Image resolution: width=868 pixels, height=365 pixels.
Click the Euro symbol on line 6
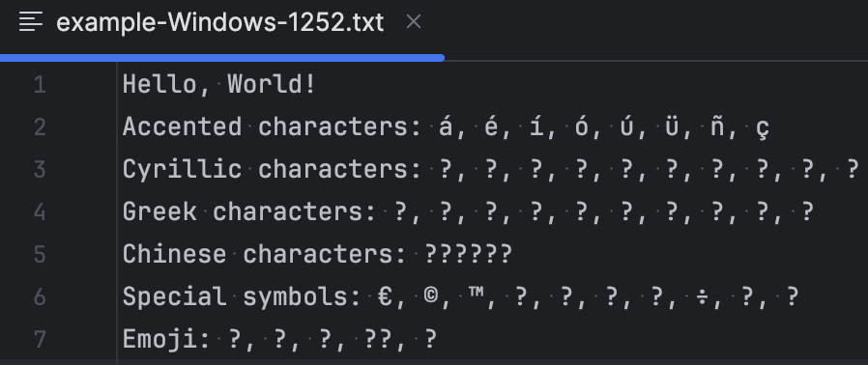[385, 297]
